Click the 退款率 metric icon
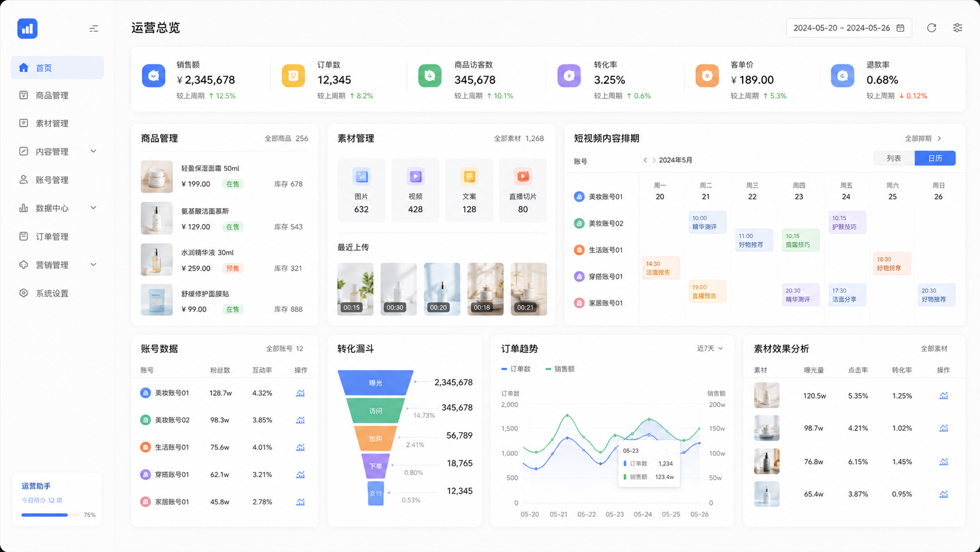This screenshot has height=552, width=980. point(842,76)
